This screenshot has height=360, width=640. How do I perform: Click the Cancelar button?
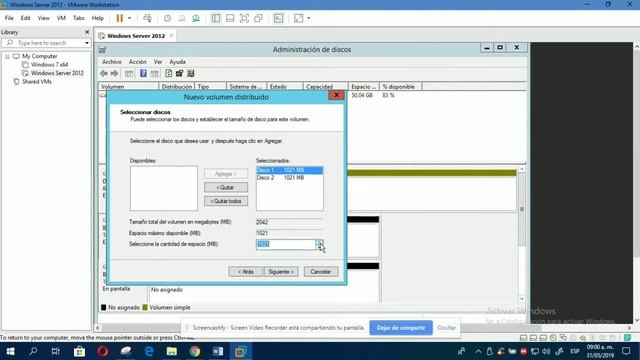pos(321,271)
